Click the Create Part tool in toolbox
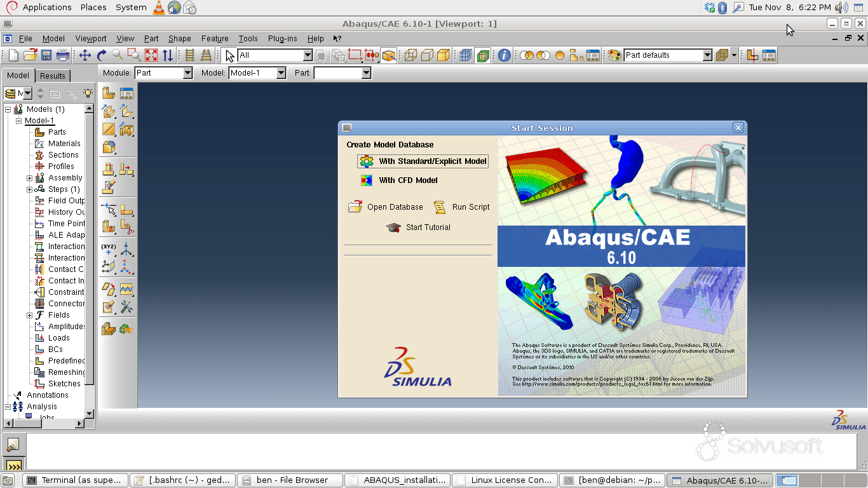Viewport: 868px width, 488px height. pos(109,93)
